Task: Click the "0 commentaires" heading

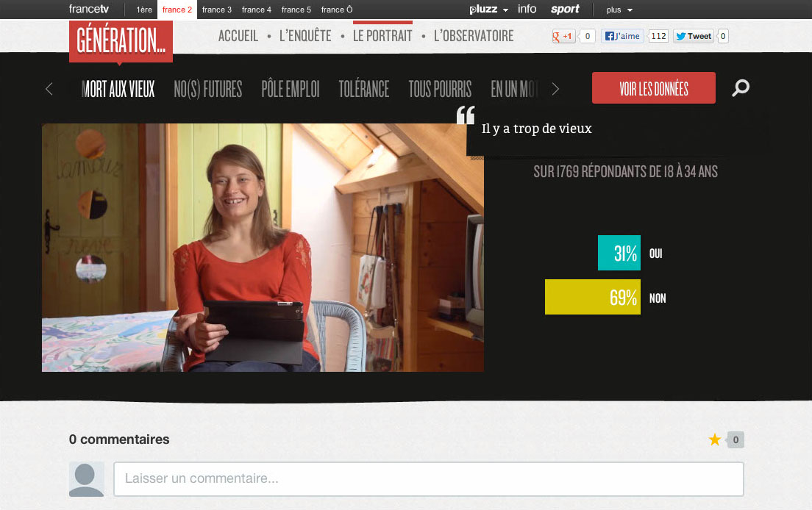Action: point(119,439)
